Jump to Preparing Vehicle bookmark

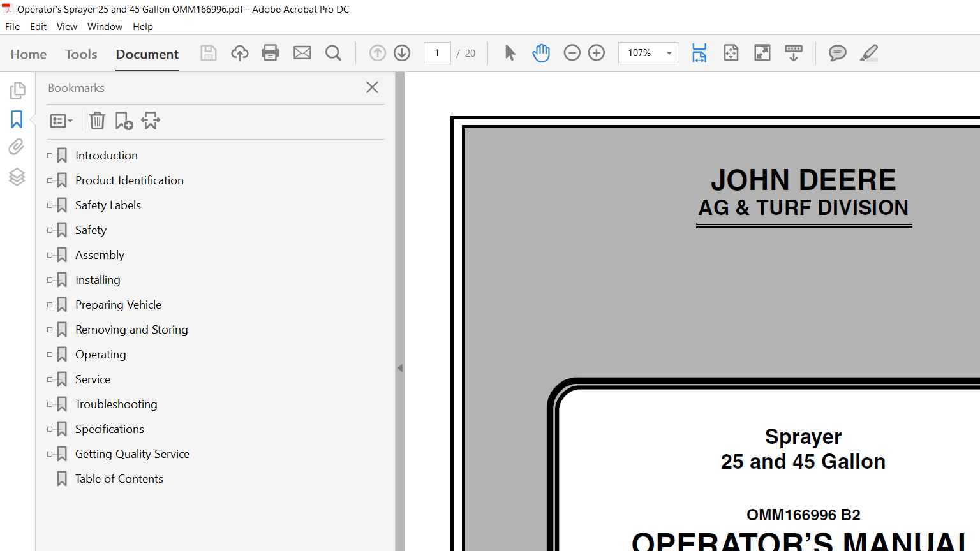[x=118, y=305]
